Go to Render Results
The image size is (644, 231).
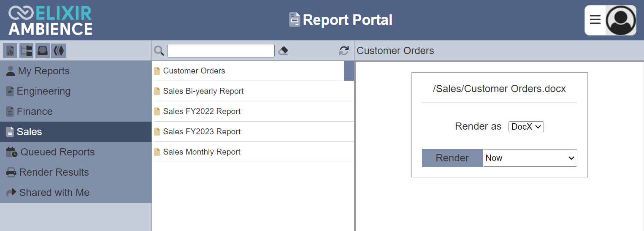point(76,172)
